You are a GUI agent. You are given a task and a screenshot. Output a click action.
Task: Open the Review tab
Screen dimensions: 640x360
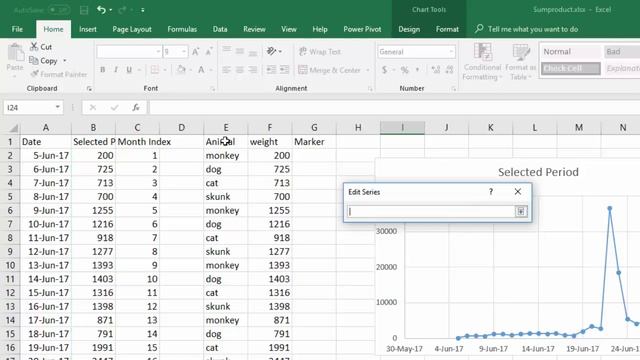point(254,29)
